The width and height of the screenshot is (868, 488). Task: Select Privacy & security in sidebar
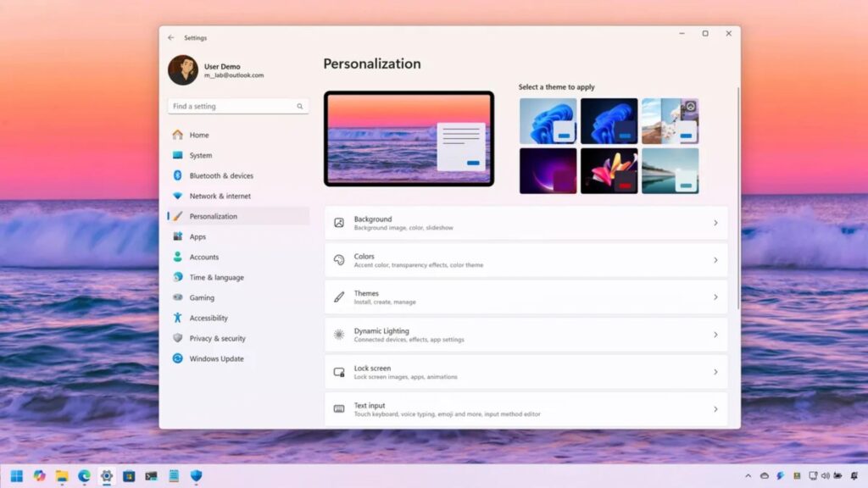tap(217, 338)
